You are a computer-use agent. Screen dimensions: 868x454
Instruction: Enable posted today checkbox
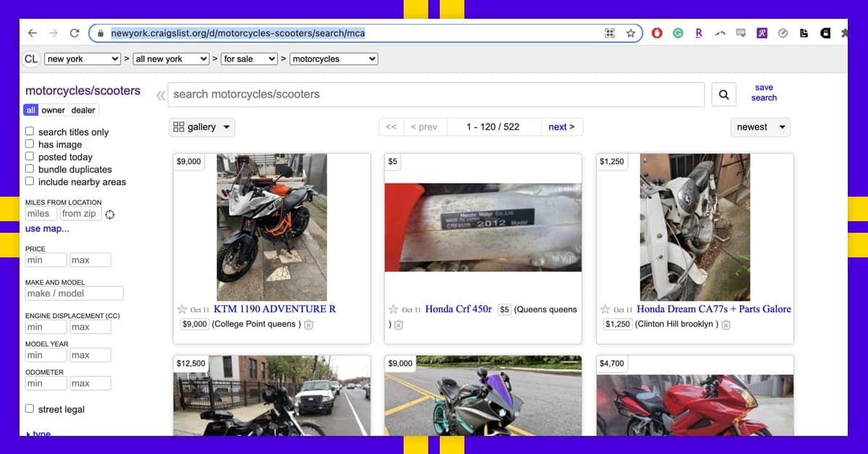[x=30, y=156]
